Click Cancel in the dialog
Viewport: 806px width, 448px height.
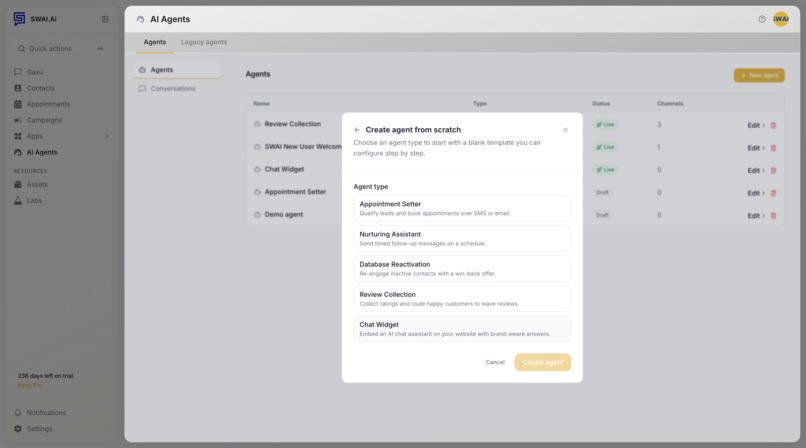pyautogui.click(x=495, y=362)
